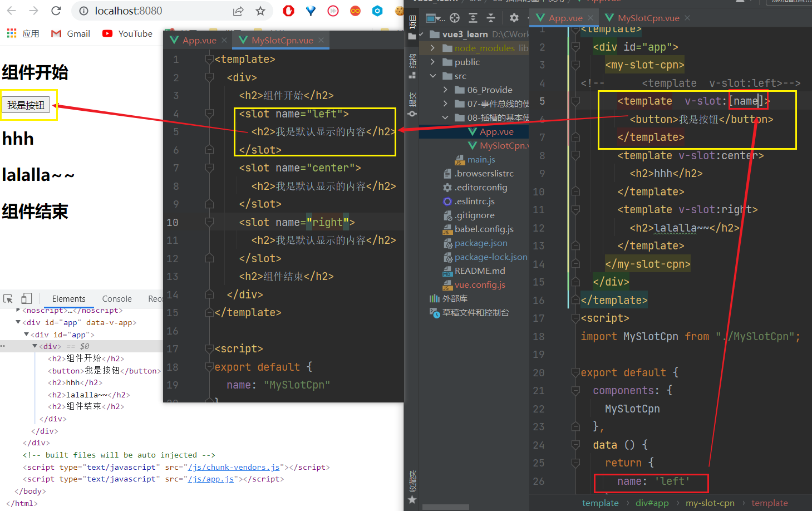Image resolution: width=812 pixels, height=511 pixels.
Task: Click the share page icon in address bar
Action: (x=238, y=11)
